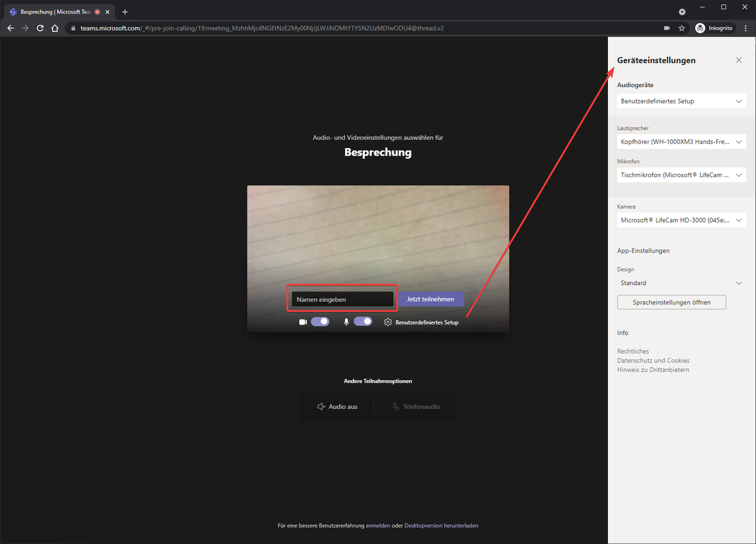The width and height of the screenshot is (756, 544).
Task: Click the tab search dropdown arrow
Action: [x=682, y=12]
